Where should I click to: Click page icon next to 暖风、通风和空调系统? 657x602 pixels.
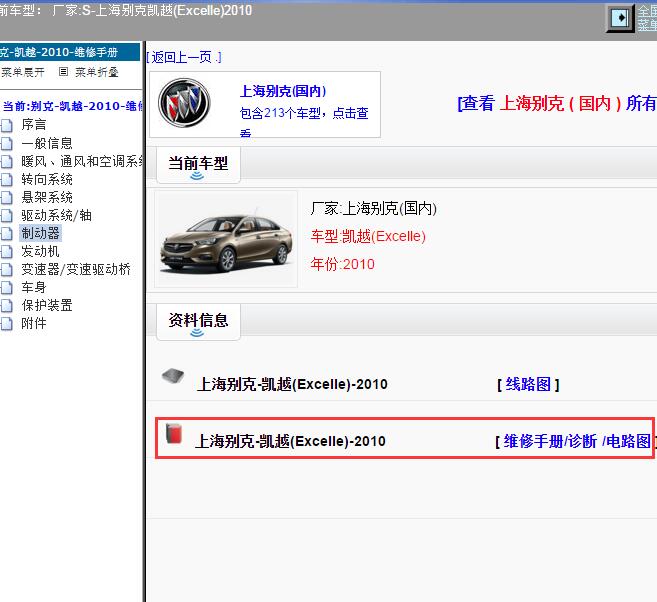click(7, 161)
